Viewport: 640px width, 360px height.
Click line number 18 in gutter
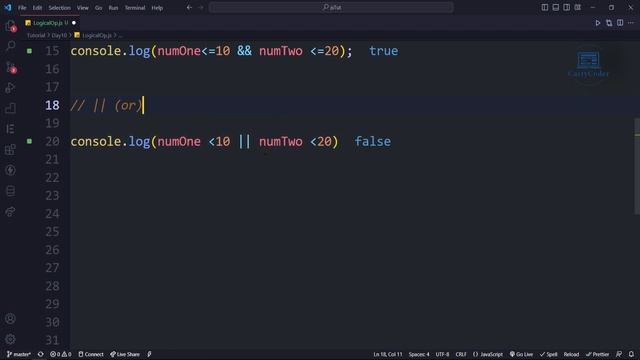click(x=52, y=105)
